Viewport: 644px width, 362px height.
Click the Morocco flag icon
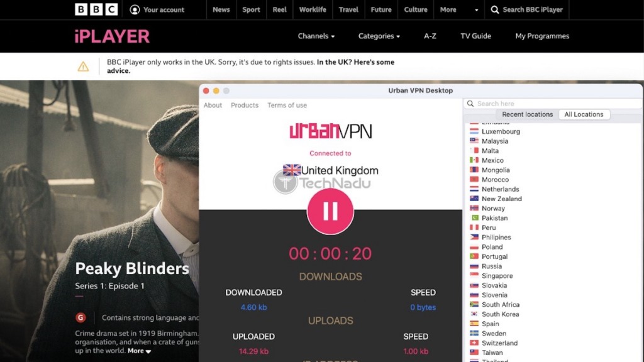[x=474, y=179]
